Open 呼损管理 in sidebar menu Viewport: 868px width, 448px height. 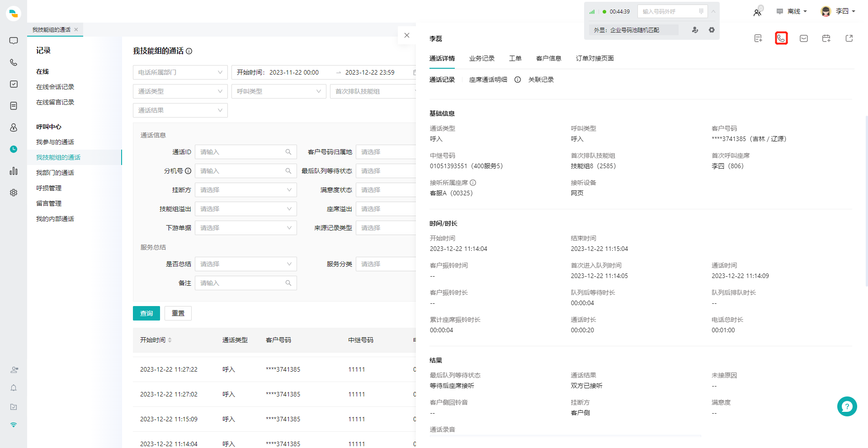tap(49, 188)
